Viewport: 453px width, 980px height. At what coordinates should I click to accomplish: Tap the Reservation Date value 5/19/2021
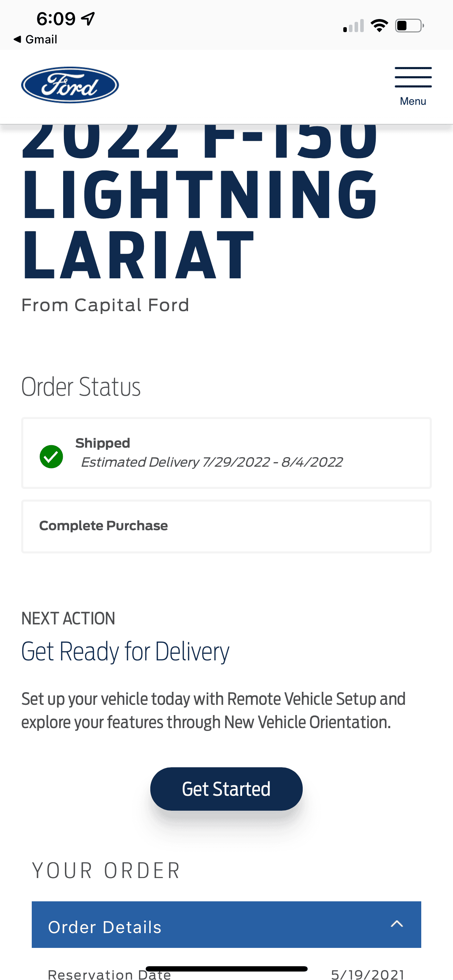(367, 974)
